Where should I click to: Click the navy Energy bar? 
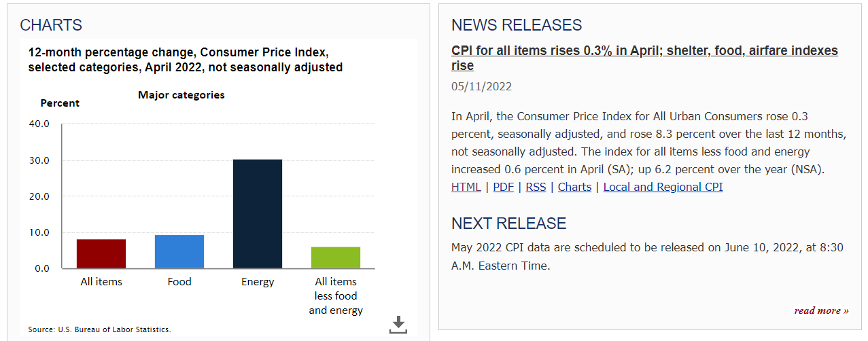(258, 214)
